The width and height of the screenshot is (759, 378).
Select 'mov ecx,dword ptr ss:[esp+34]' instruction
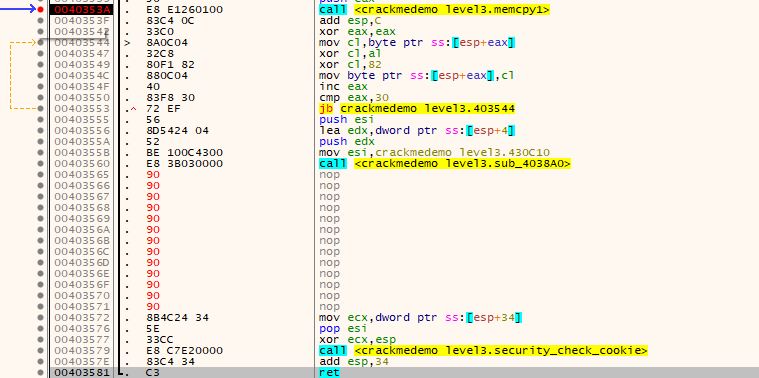420,318
